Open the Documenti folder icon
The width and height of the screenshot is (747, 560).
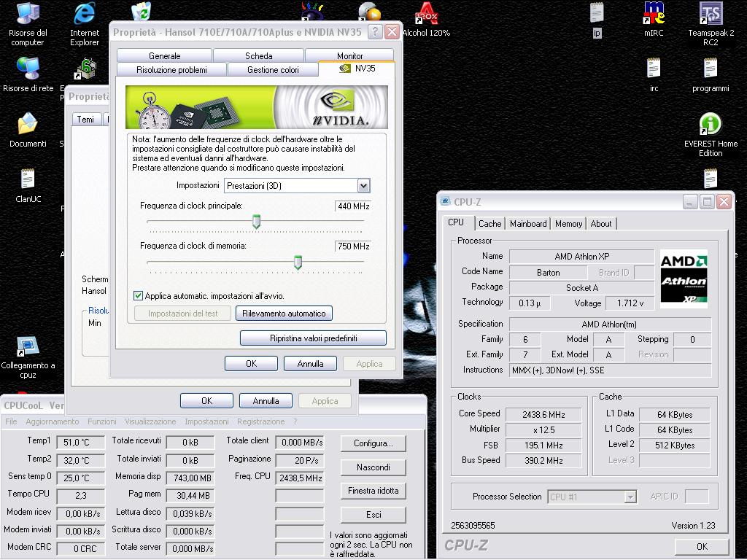tap(28, 130)
